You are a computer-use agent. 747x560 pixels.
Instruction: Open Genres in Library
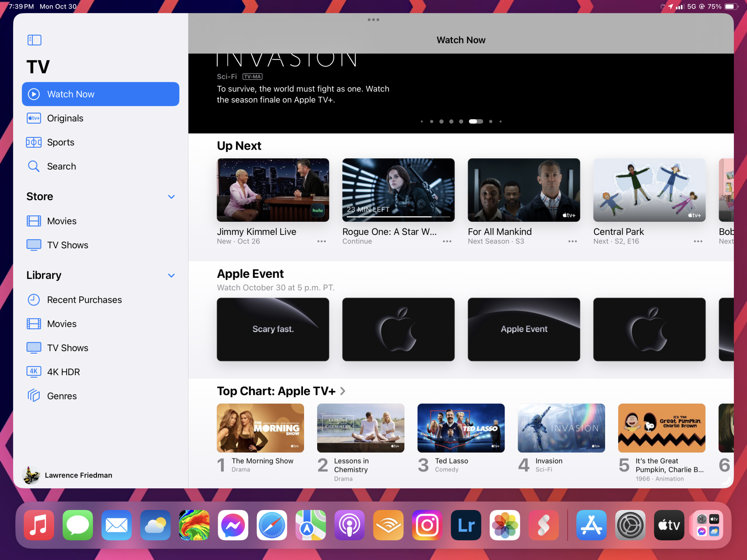pos(62,396)
